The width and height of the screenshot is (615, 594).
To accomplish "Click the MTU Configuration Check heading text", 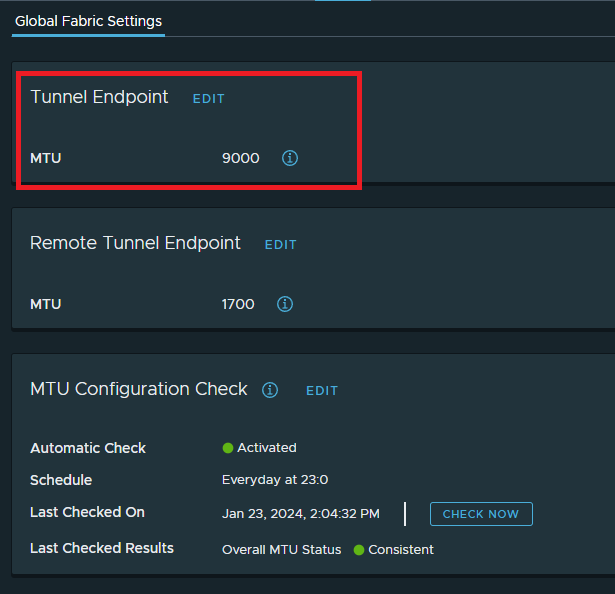I will tap(139, 389).
